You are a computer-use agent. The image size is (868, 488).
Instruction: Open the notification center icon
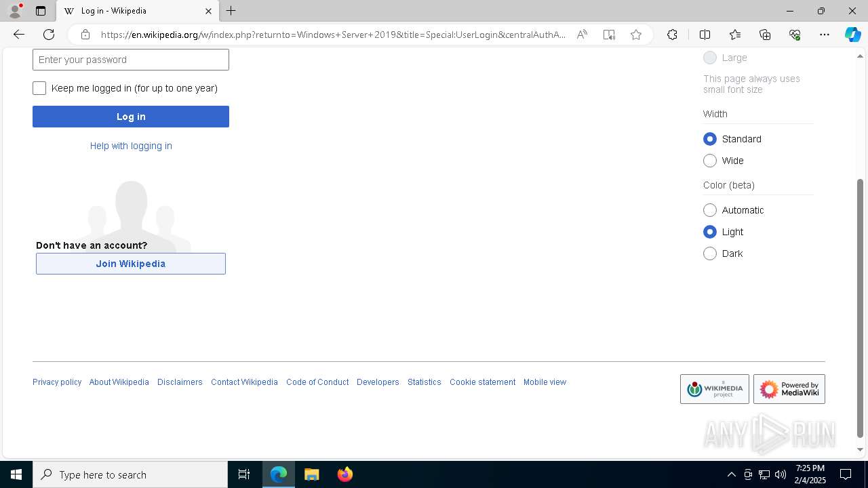point(846,474)
